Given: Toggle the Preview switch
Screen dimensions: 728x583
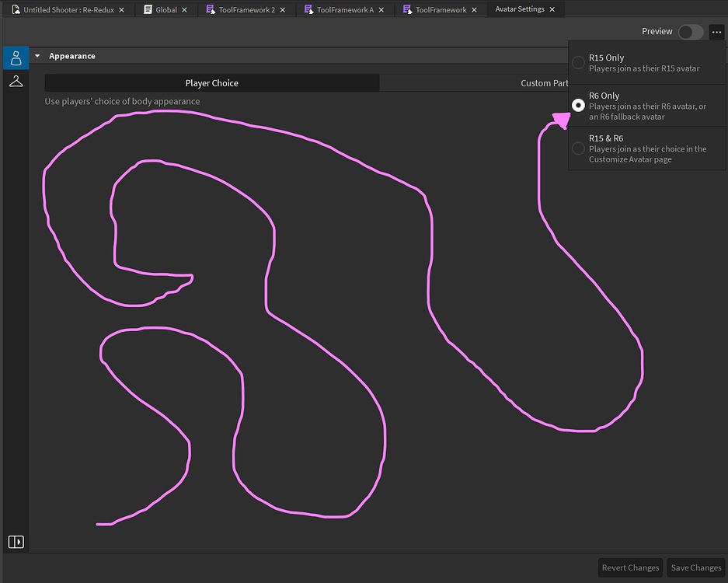Looking at the screenshot, I should [690, 32].
